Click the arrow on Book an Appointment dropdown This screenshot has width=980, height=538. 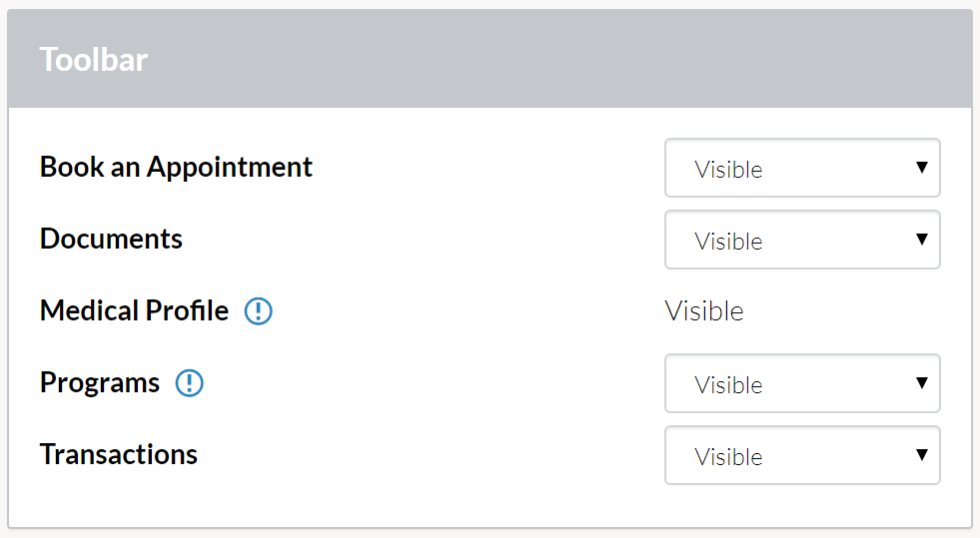[921, 168]
